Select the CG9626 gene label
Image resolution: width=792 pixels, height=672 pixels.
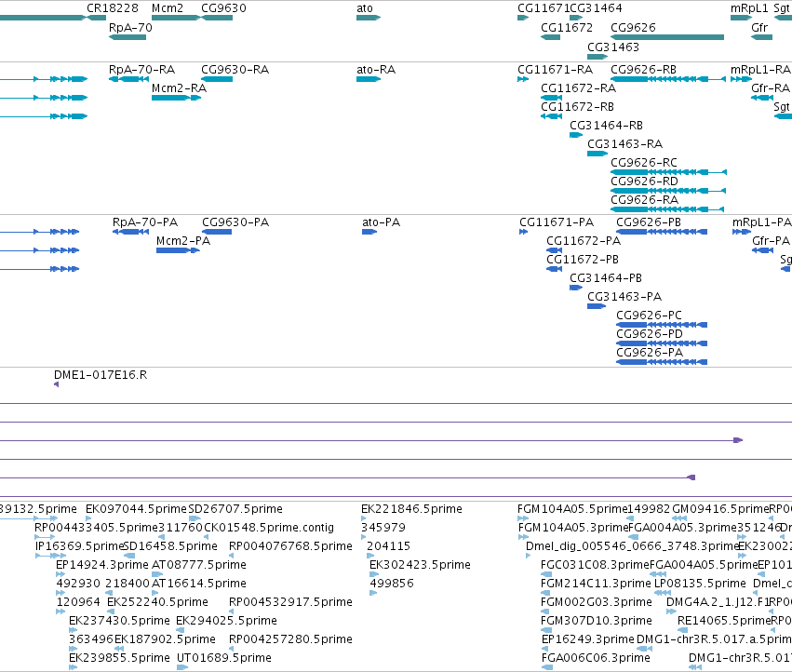633,27
